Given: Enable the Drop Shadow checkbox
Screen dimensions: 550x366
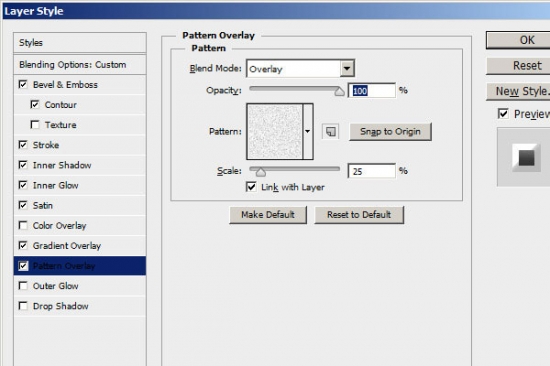Looking at the screenshot, I should (23, 306).
